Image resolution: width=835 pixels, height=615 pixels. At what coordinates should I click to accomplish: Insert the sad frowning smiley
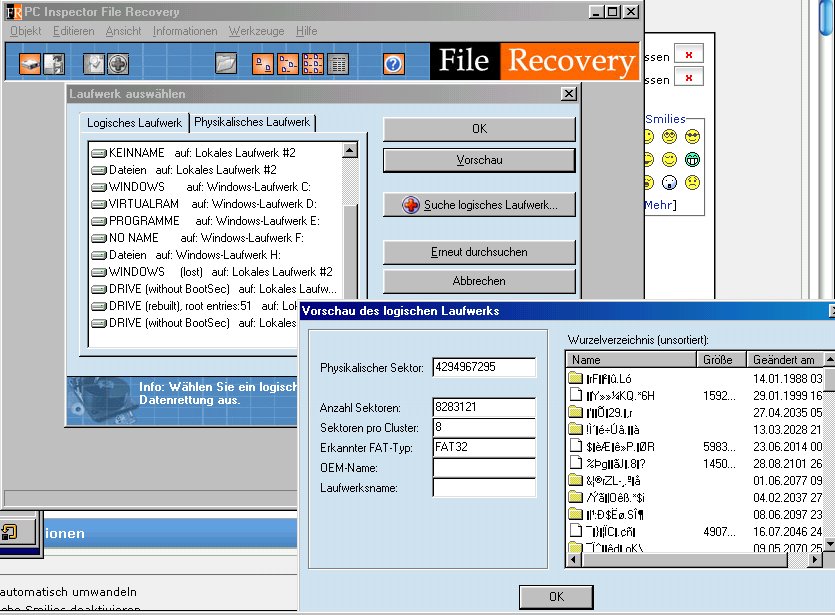pyautogui.click(x=692, y=183)
